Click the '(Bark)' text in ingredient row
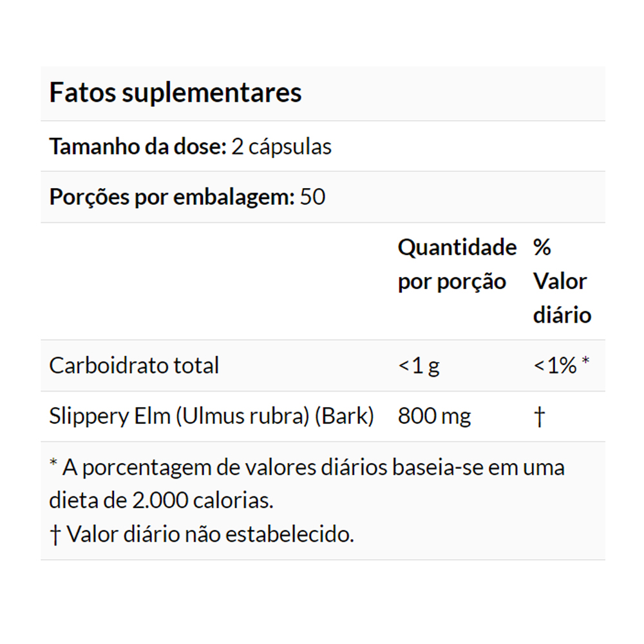The image size is (644, 644). tap(345, 416)
